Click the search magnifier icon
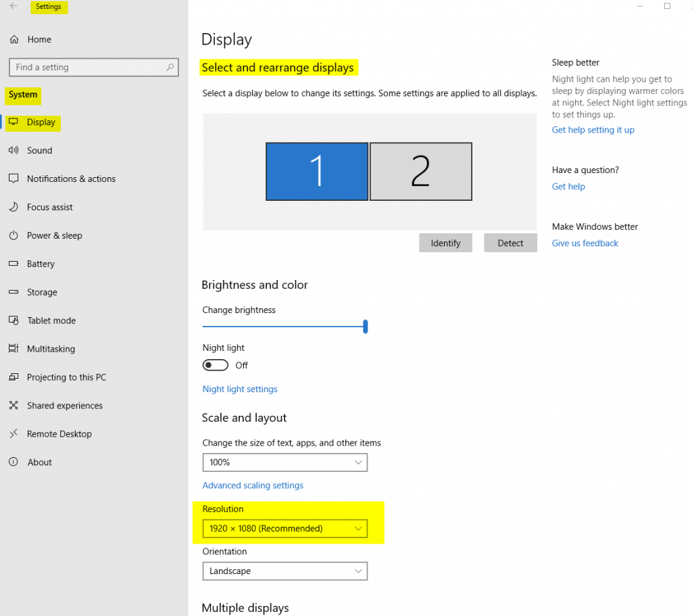Image resolution: width=692 pixels, height=616 pixels. click(x=170, y=67)
